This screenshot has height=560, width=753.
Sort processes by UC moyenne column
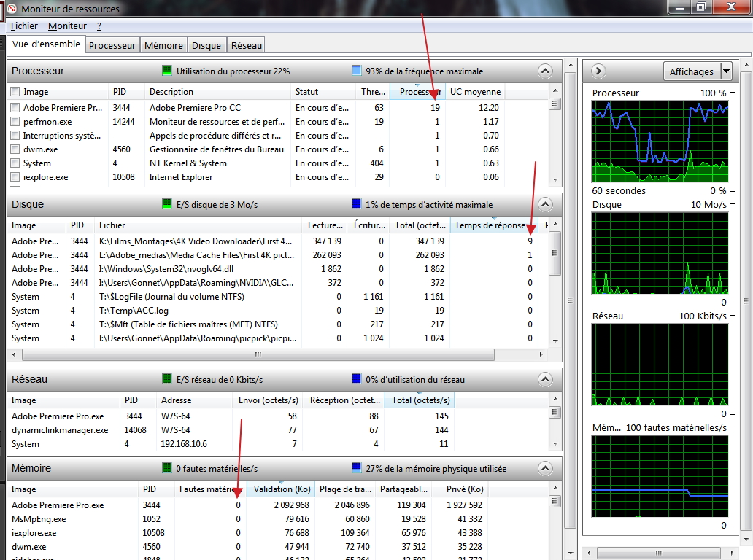(475, 92)
